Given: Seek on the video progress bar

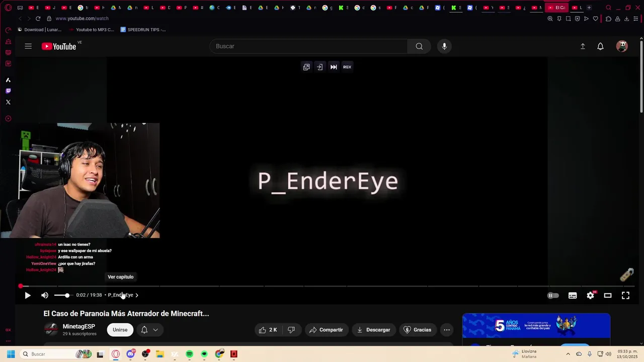Looking at the screenshot, I should 327,286.
